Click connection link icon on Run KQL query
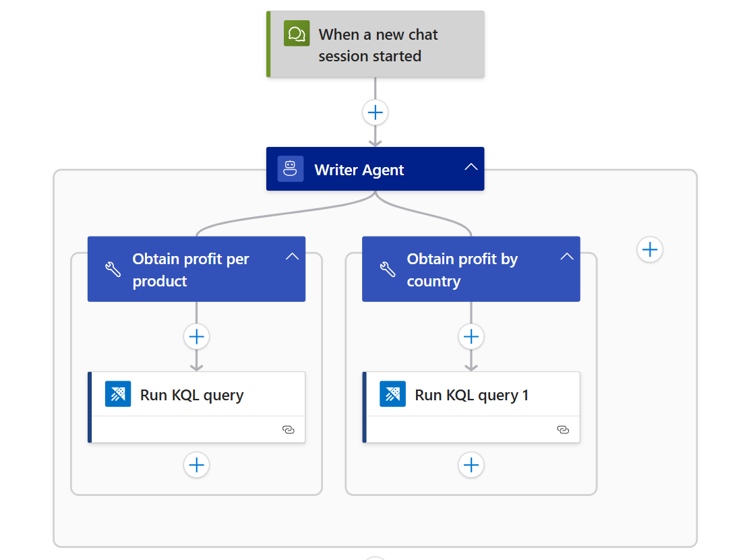Image resolution: width=749 pixels, height=560 pixels. (289, 429)
